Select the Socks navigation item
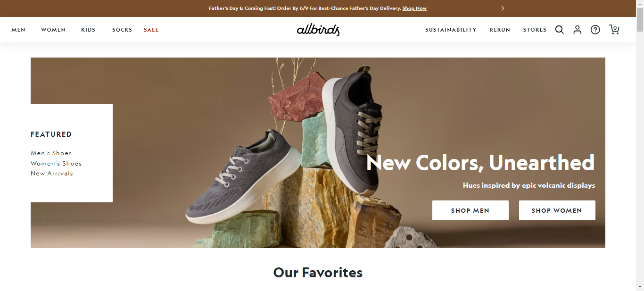Screen dimensions: 644x291 click(122, 30)
